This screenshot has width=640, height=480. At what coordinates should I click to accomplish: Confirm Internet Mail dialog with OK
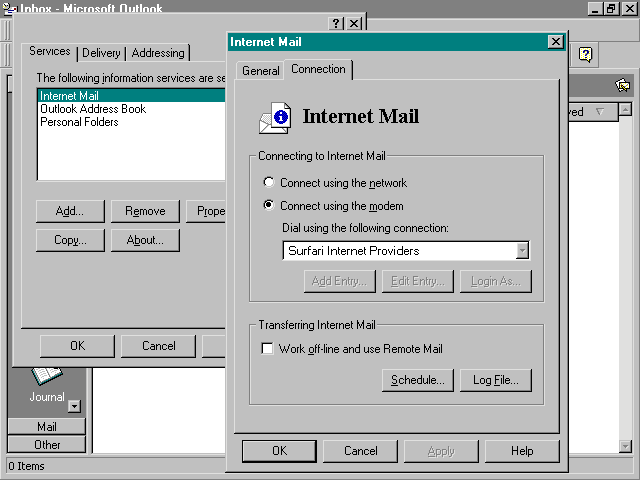pos(279,451)
